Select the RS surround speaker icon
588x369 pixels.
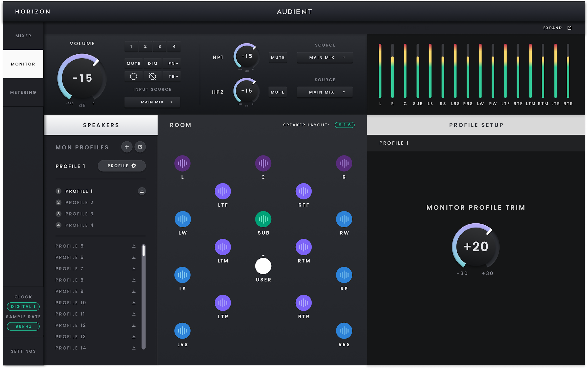click(344, 275)
